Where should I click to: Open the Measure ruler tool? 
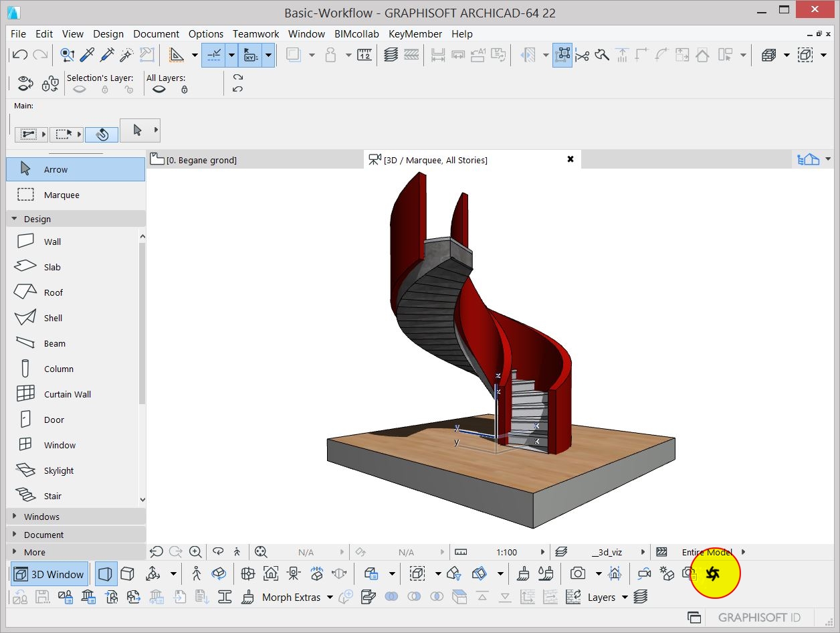[x=364, y=55]
